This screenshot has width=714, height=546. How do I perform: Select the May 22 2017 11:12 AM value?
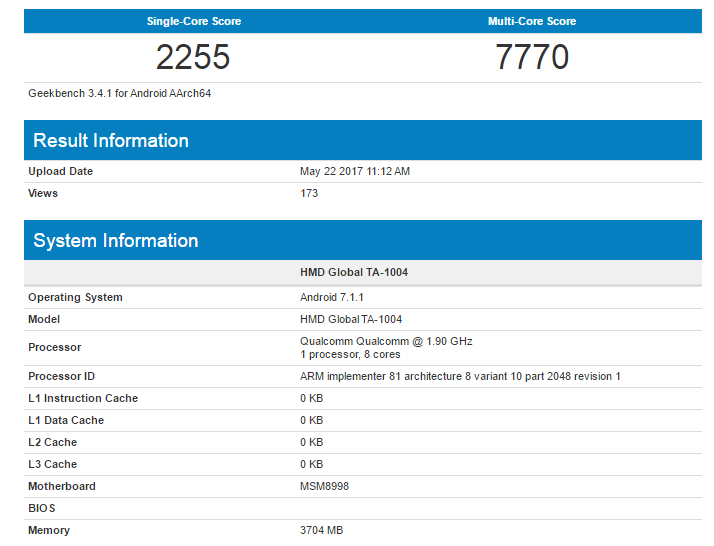tap(355, 171)
